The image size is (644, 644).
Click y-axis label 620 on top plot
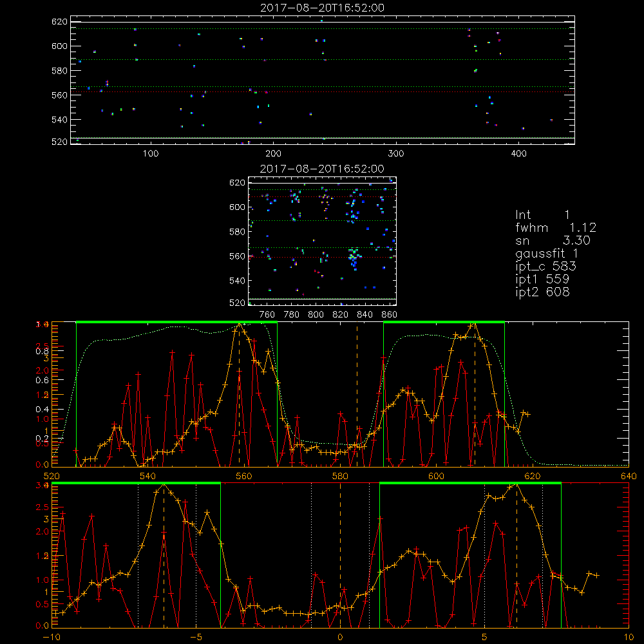(x=59, y=22)
